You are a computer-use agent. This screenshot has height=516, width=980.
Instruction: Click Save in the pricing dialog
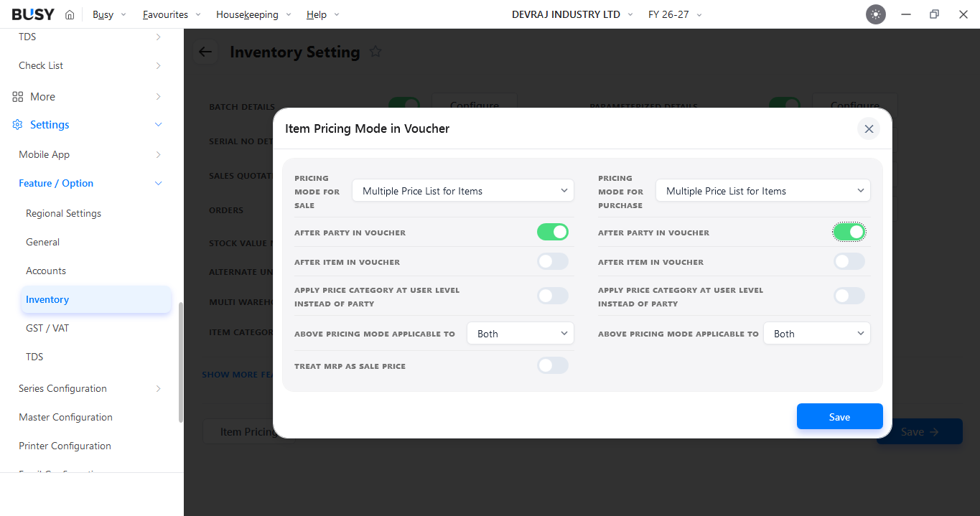(839, 416)
